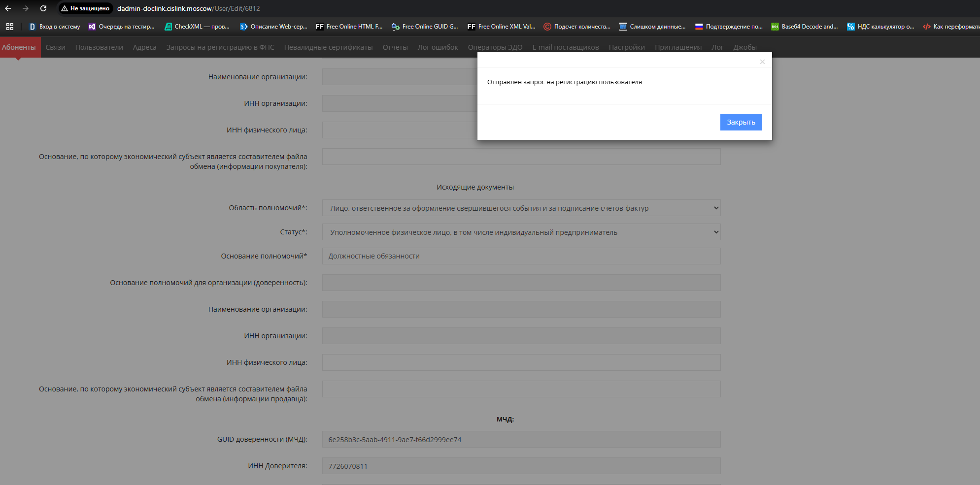Click the 'Основание полномочий для организации (доверенность)' field under 'Исходящие документы'
The width and height of the screenshot is (980, 485).
coord(521,283)
